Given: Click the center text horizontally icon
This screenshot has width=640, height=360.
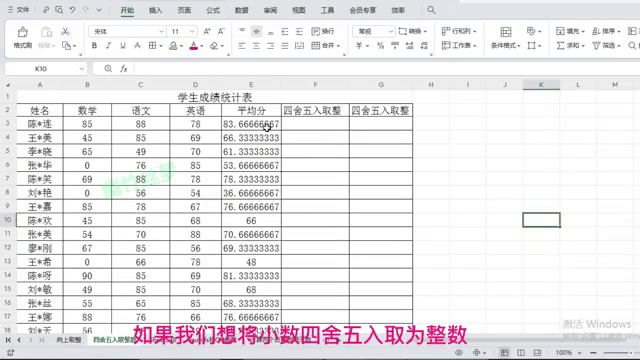Looking at the screenshot, I should [256, 46].
